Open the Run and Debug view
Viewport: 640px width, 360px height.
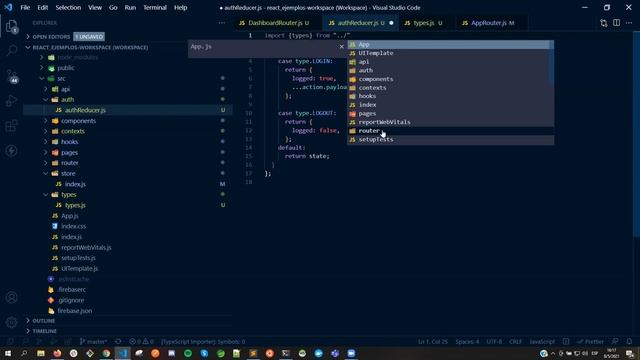[12, 100]
